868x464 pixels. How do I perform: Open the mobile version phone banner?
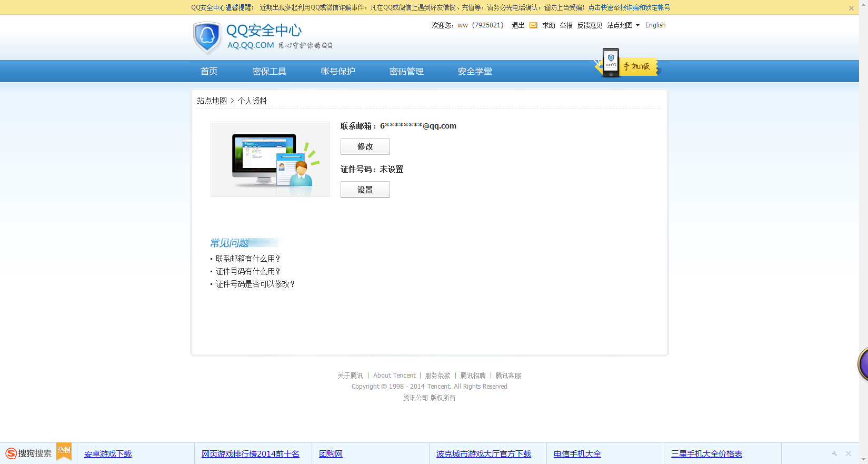[627, 63]
